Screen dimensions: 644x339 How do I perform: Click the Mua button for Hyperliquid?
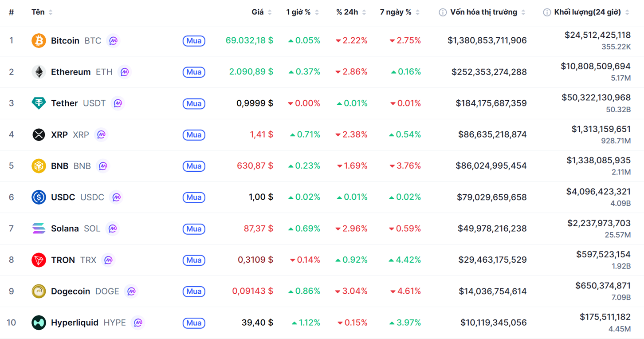(194, 323)
